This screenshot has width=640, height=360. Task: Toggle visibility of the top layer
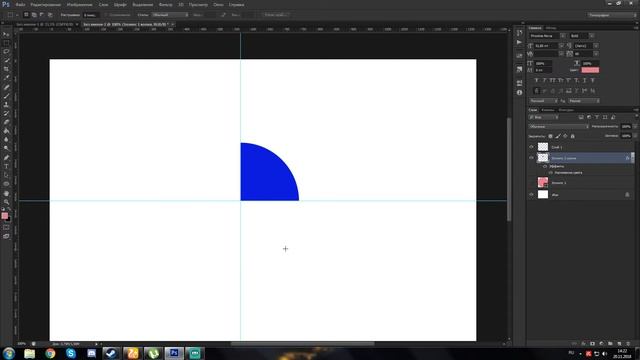pos(531,147)
